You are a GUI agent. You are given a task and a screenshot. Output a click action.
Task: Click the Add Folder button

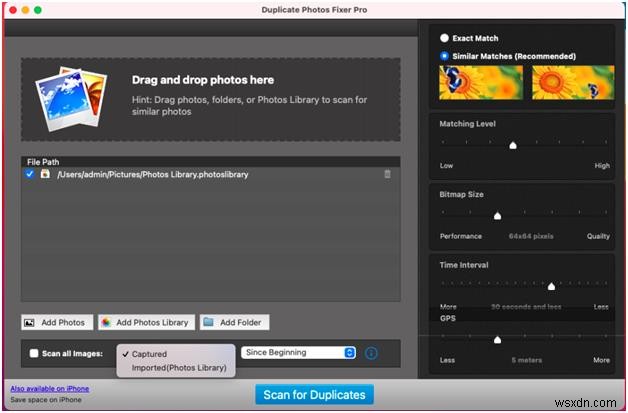click(235, 322)
